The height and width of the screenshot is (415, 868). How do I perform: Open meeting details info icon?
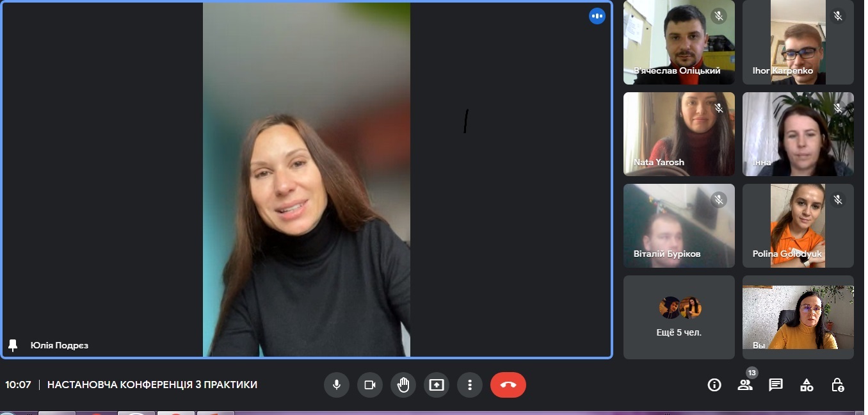(x=714, y=385)
